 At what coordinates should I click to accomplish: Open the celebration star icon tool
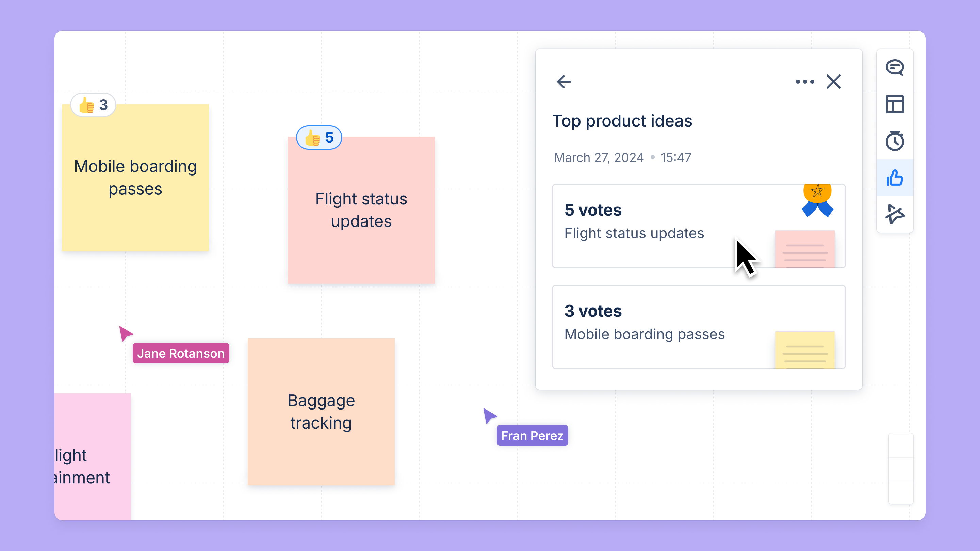click(895, 214)
